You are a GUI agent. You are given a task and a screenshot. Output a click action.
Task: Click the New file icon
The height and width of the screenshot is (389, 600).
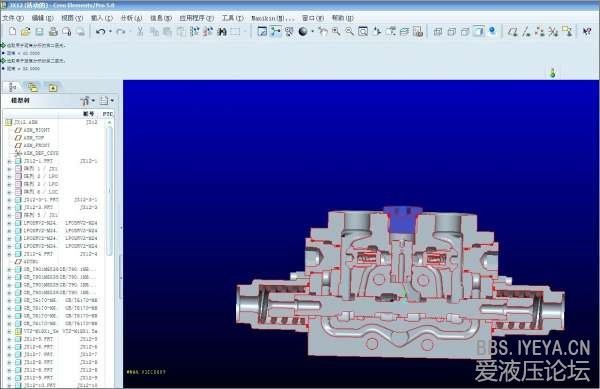click(12, 32)
